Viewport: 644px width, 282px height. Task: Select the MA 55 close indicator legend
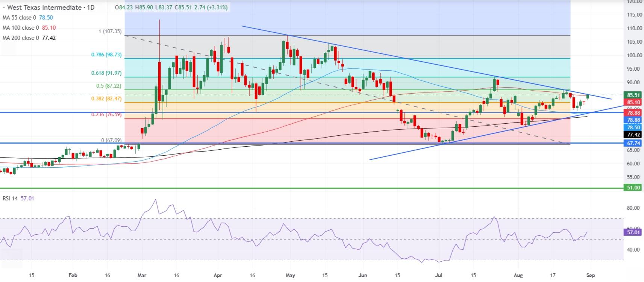tap(27, 18)
